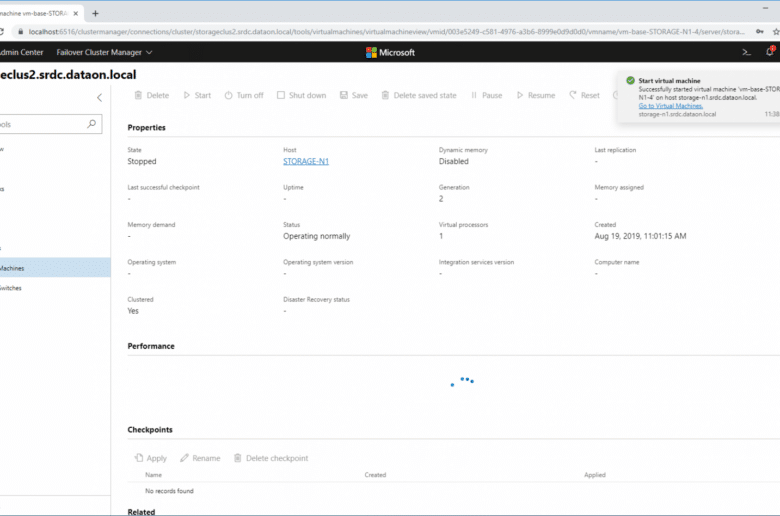780x516 pixels.
Task: Sort checkpoints by Applied column
Action: (x=595, y=475)
